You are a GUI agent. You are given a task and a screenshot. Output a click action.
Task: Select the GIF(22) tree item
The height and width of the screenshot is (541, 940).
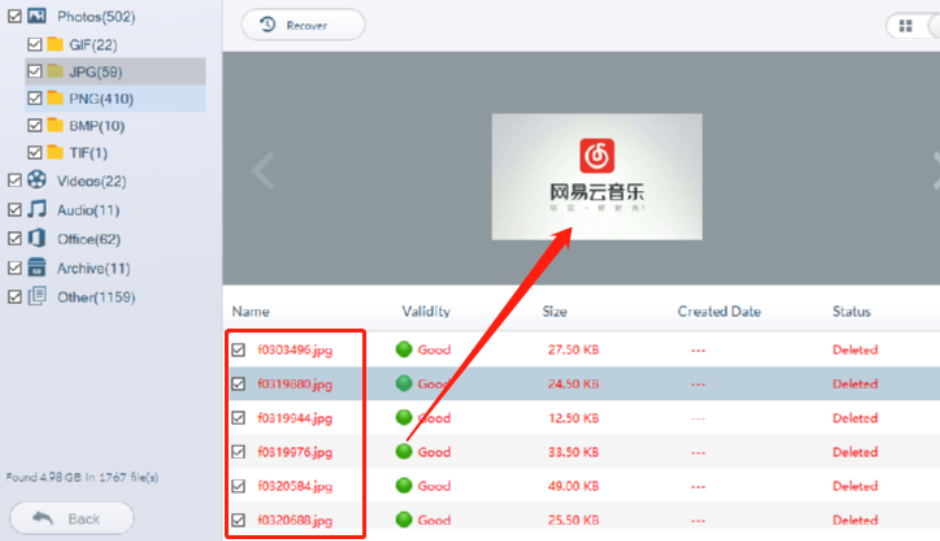pos(93,45)
